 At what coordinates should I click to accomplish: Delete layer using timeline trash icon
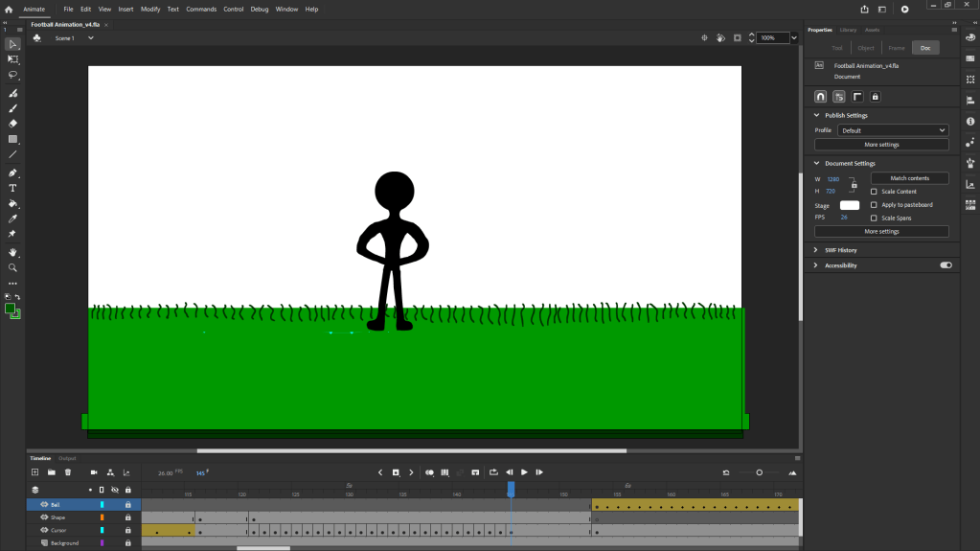68,472
